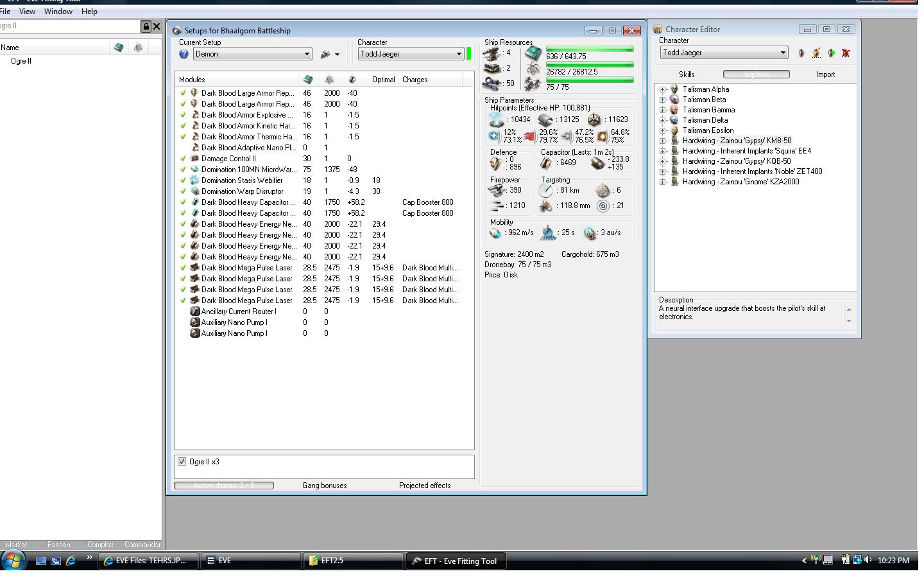
Task: Click the delete character red X icon
Action: coord(846,53)
